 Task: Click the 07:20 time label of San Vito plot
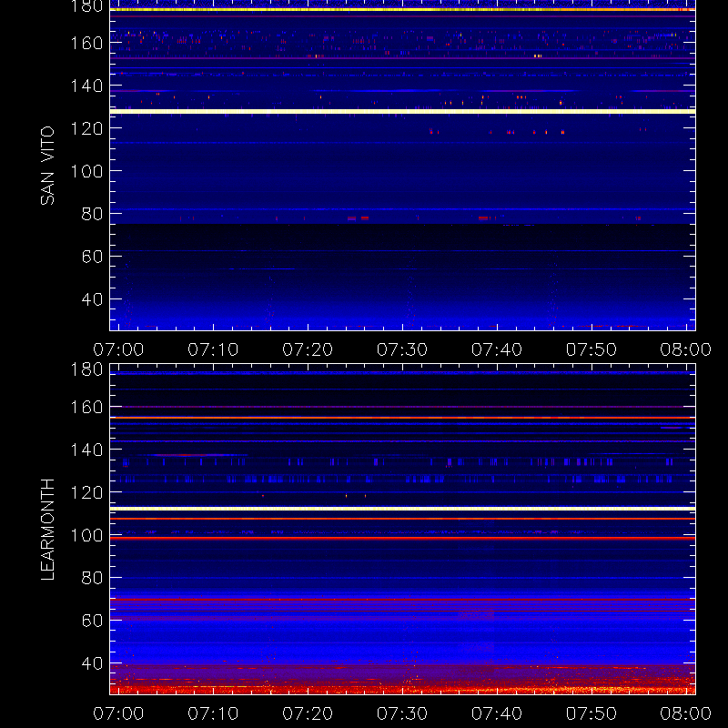click(x=308, y=349)
